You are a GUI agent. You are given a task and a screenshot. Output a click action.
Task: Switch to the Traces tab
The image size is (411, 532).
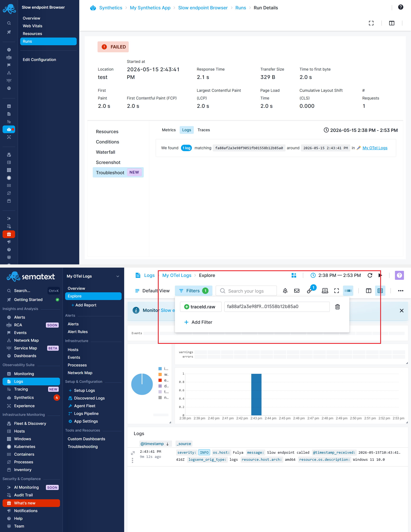coord(204,130)
